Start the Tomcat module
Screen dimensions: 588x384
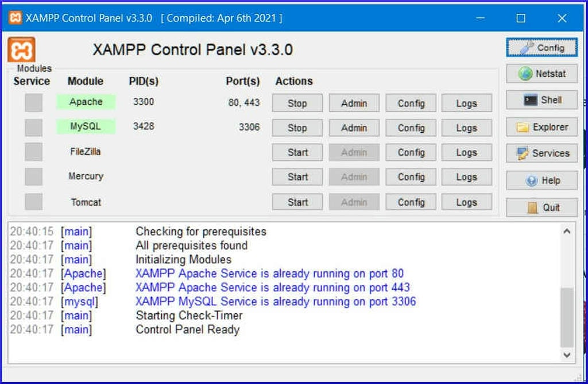point(297,202)
